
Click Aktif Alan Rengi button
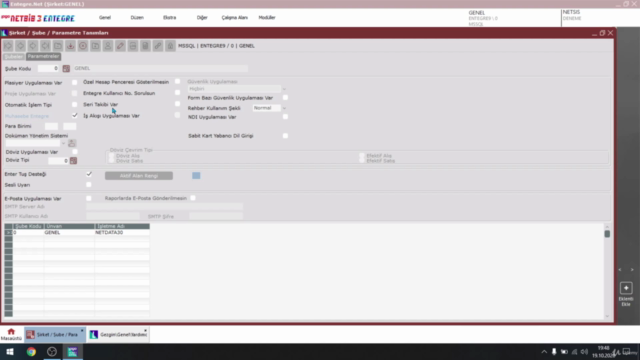pyautogui.click(x=139, y=176)
